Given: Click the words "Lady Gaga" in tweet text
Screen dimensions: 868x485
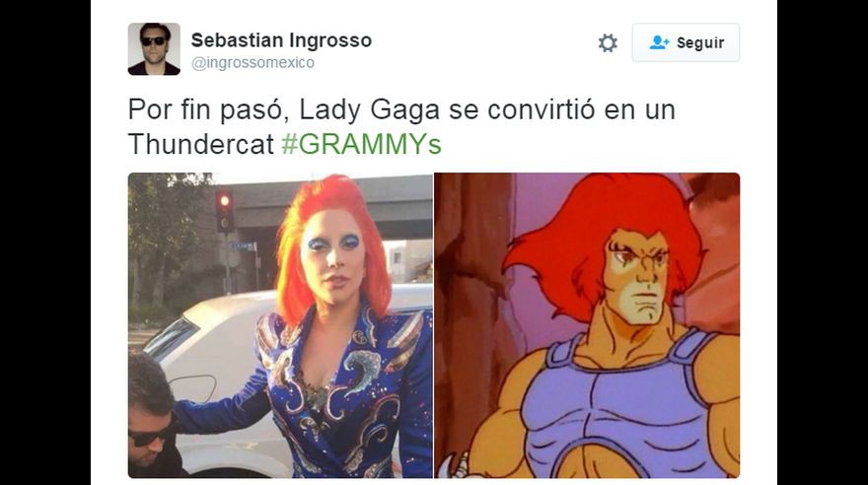Looking at the screenshot, I should (x=369, y=109).
